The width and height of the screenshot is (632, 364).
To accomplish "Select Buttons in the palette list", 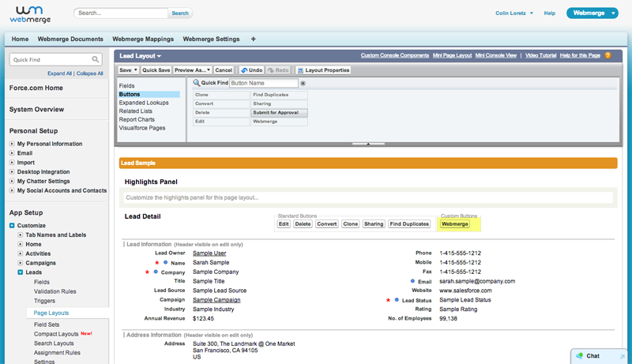I will pyautogui.click(x=149, y=94).
